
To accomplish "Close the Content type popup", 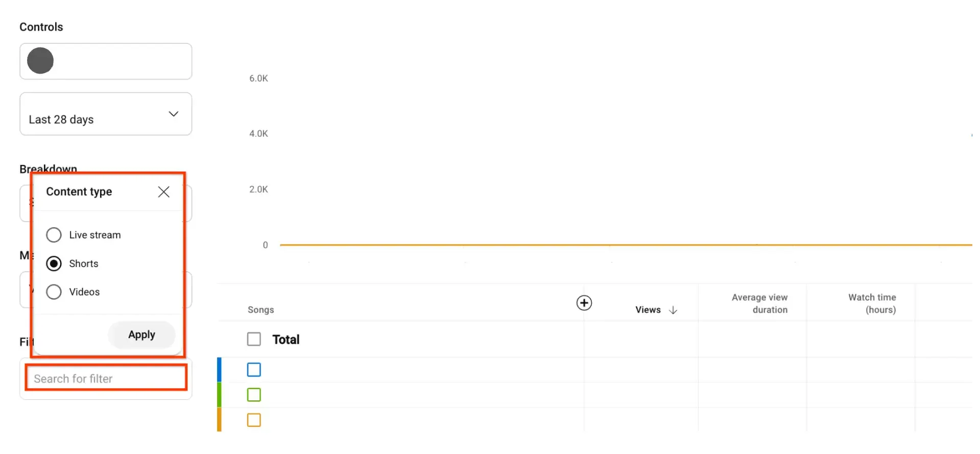I will (163, 192).
